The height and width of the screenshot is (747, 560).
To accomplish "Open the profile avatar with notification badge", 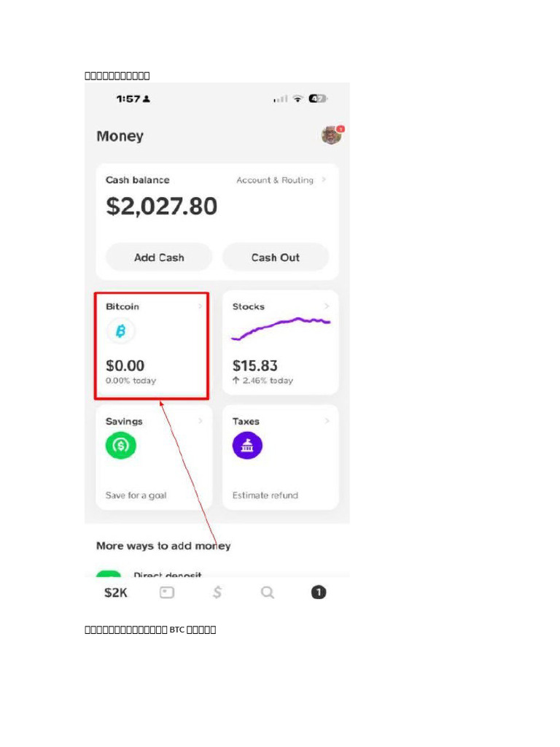I will pyautogui.click(x=332, y=135).
